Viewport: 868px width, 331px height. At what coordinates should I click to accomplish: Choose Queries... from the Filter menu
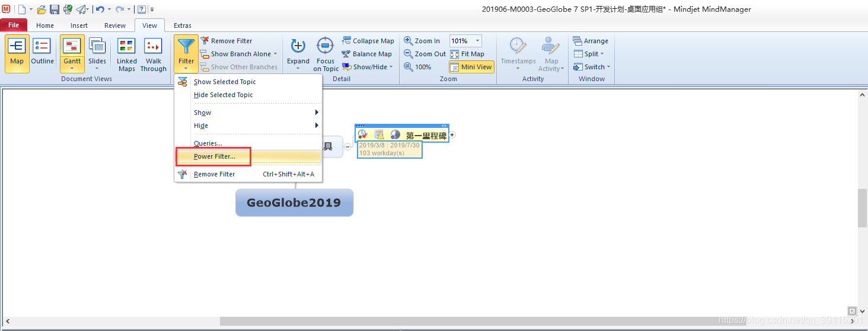[x=248, y=143]
